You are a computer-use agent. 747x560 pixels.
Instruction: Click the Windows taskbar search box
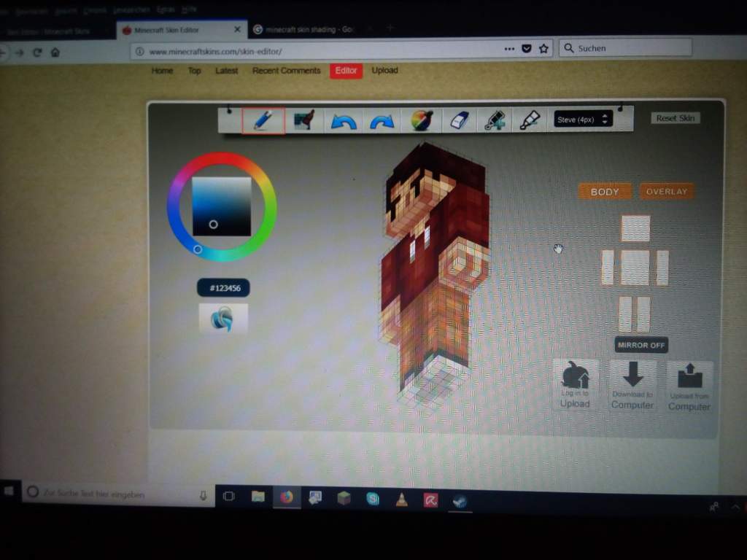click(x=117, y=494)
